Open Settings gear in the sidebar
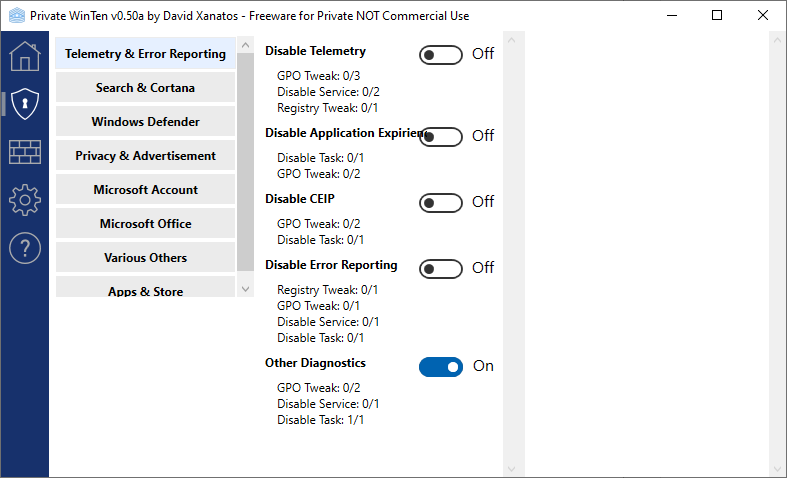Image resolution: width=787 pixels, height=478 pixels. pos(24,200)
